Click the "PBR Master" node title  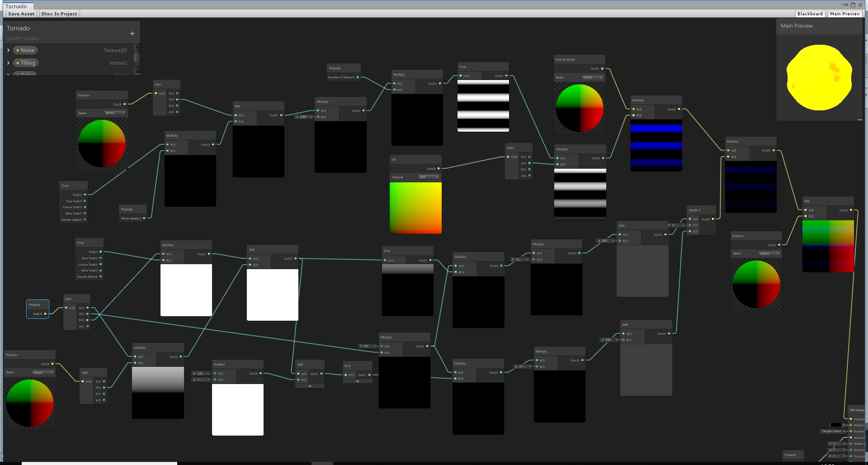pyautogui.click(x=857, y=410)
